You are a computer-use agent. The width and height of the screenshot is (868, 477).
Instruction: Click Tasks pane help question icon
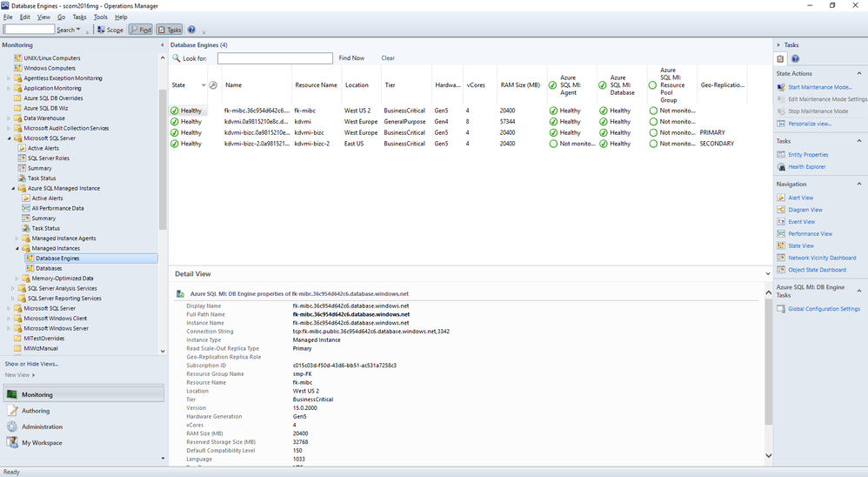pyautogui.click(x=795, y=58)
